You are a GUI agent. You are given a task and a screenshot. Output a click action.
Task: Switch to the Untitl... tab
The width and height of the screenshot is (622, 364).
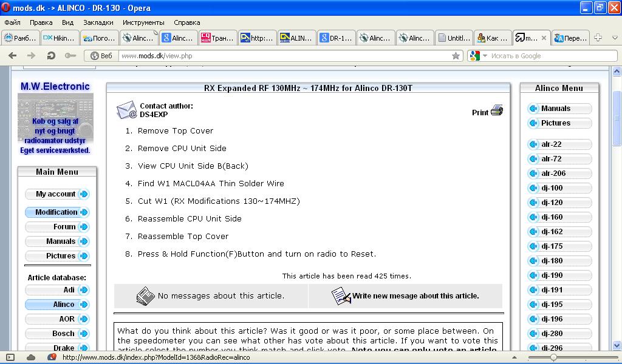pos(454,38)
